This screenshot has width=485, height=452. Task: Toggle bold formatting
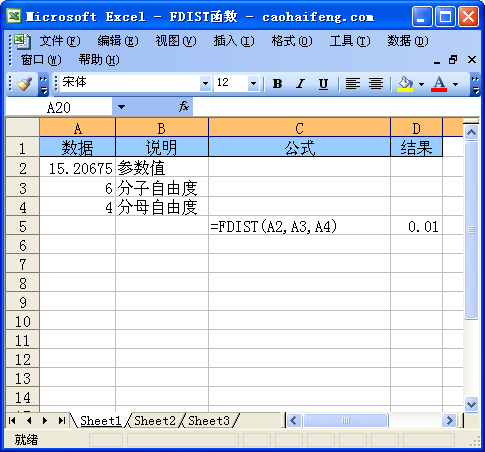277,84
